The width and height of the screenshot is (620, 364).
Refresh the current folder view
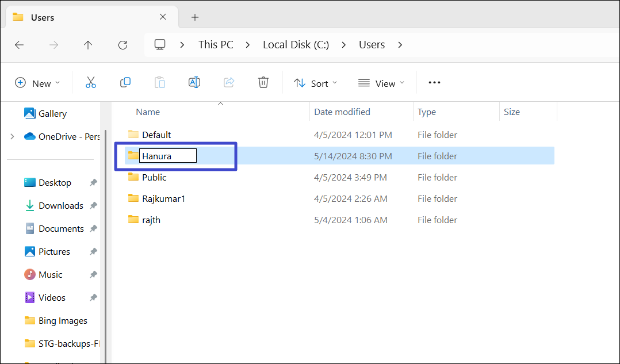click(x=123, y=45)
